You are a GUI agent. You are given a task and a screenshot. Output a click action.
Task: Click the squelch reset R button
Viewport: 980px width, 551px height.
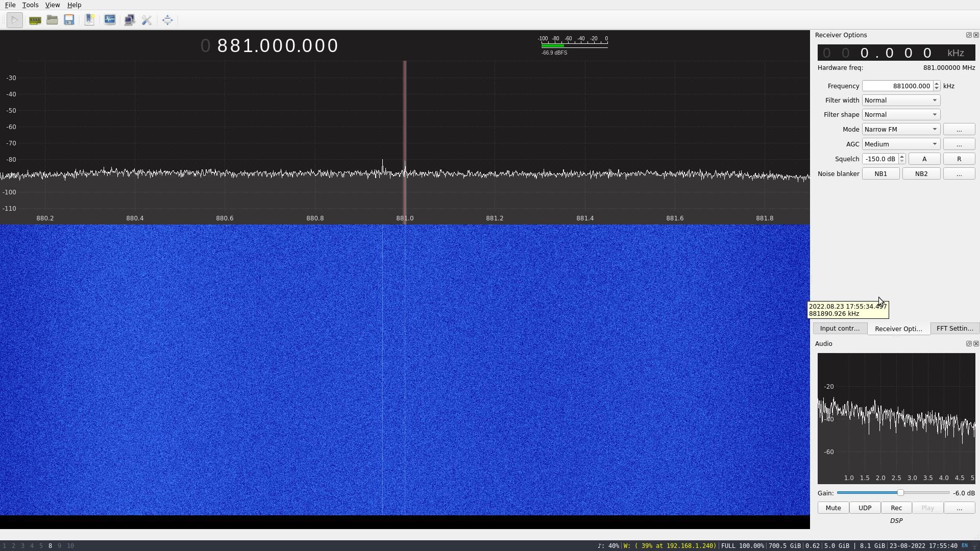pyautogui.click(x=959, y=159)
